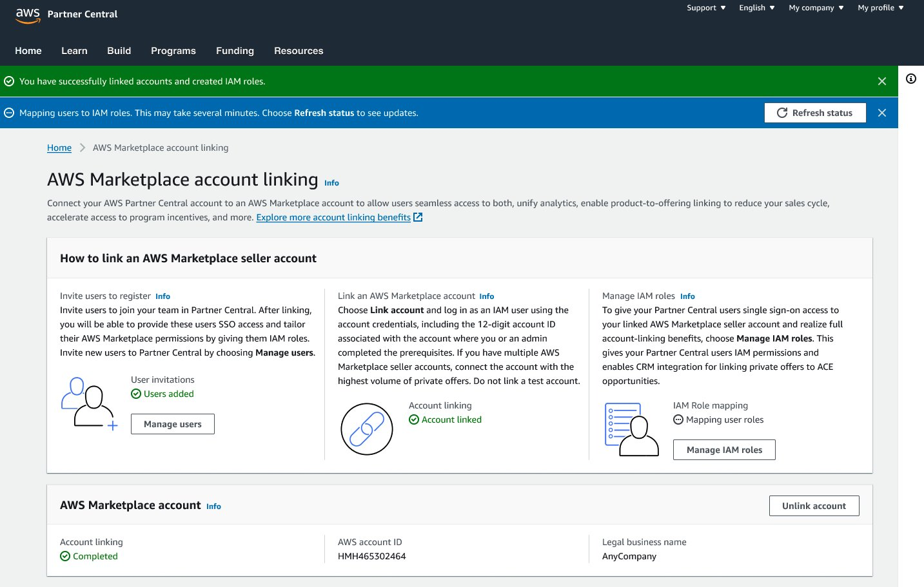Click the Unlink account button
Image resolution: width=924 pixels, height=587 pixels.
814,506
